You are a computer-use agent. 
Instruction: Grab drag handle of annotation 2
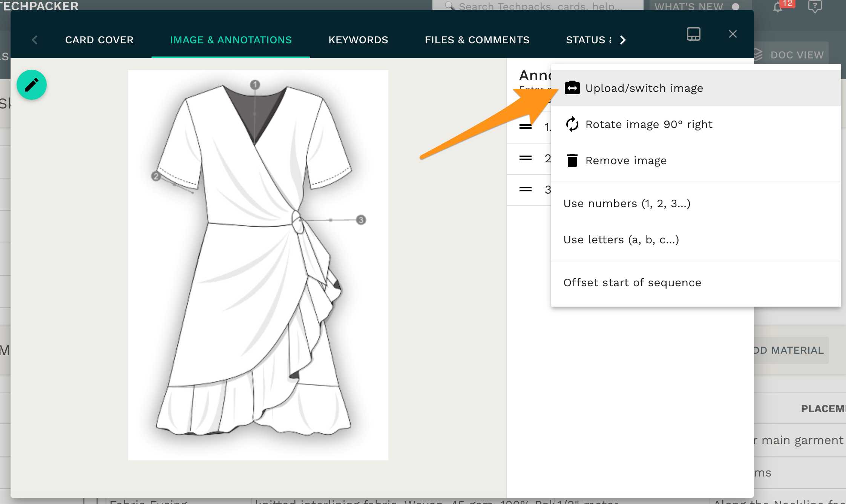coord(525,158)
